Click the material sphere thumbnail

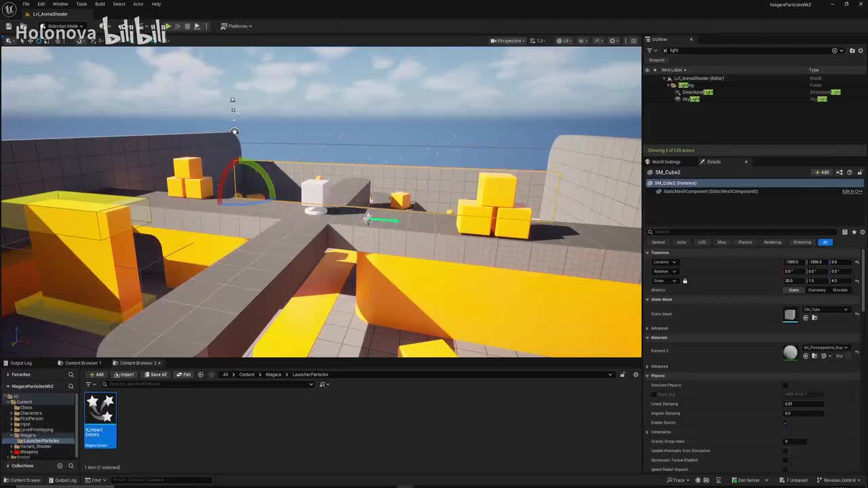pyautogui.click(x=790, y=352)
